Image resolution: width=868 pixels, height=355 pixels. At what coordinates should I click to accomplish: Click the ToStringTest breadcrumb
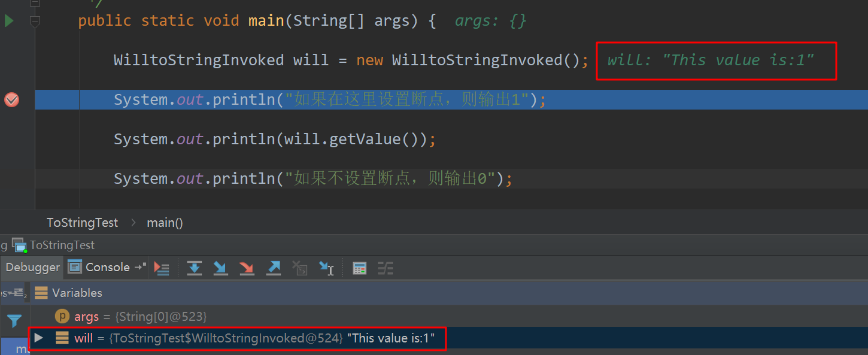click(83, 223)
